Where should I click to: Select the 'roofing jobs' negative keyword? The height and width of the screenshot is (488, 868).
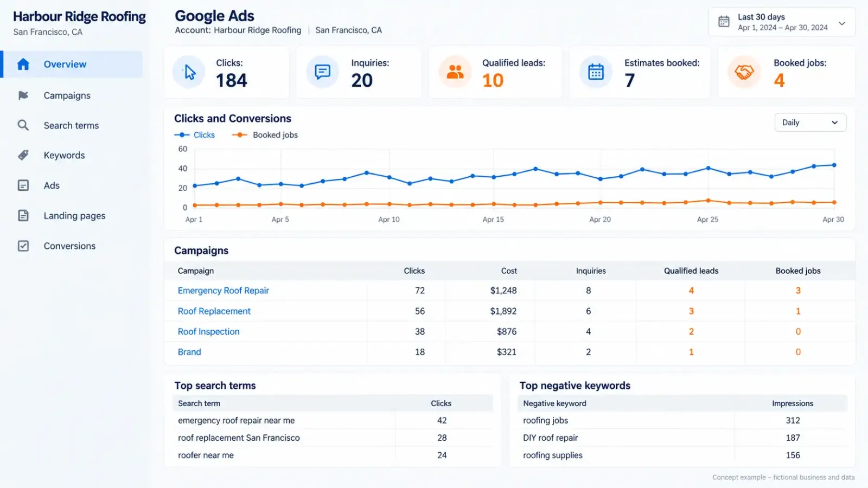pyautogui.click(x=545, y=420)
